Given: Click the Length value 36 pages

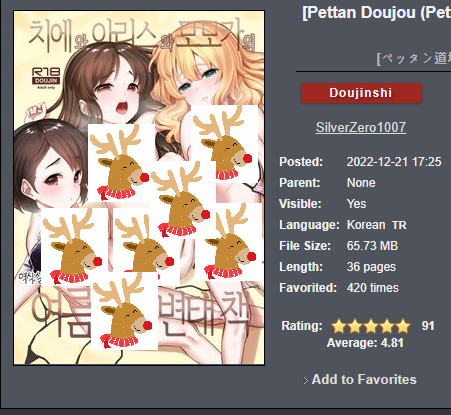Looking at the screenshot, I should (x=371, y=267).
